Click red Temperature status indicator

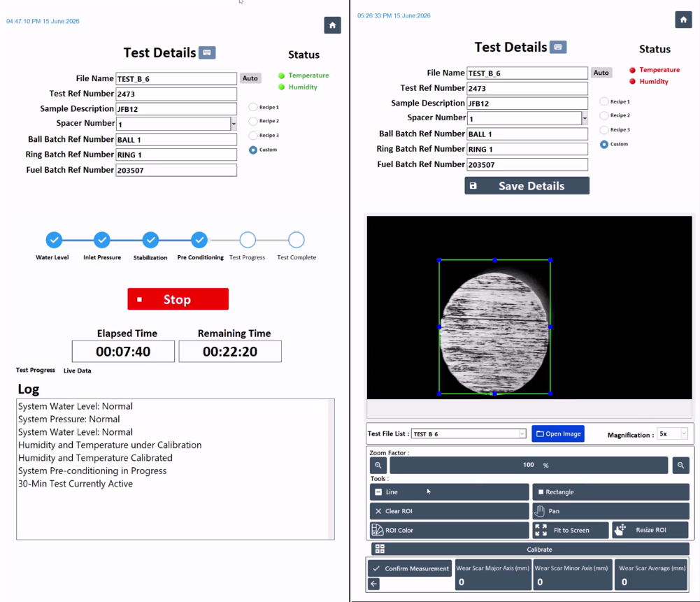[x=632, y=70]
